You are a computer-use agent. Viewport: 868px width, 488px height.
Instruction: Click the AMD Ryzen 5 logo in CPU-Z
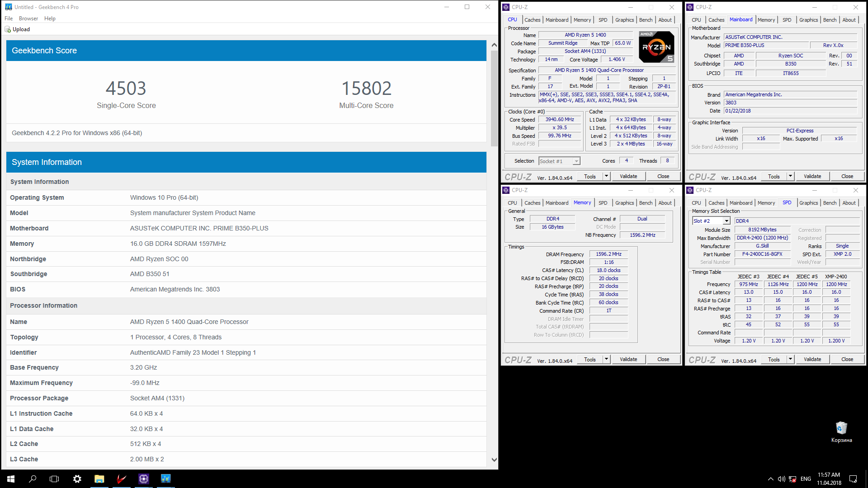click(656, 47)
